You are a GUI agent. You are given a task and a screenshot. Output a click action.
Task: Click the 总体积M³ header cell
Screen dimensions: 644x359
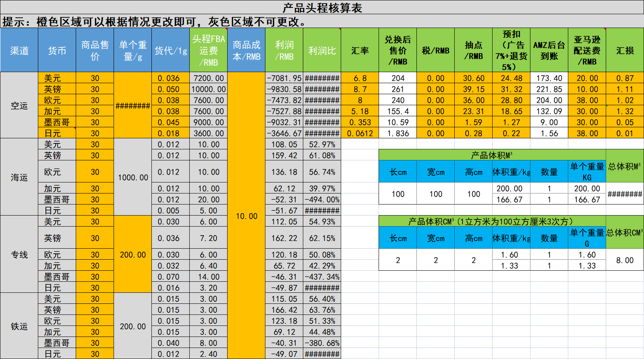(625, 166)
